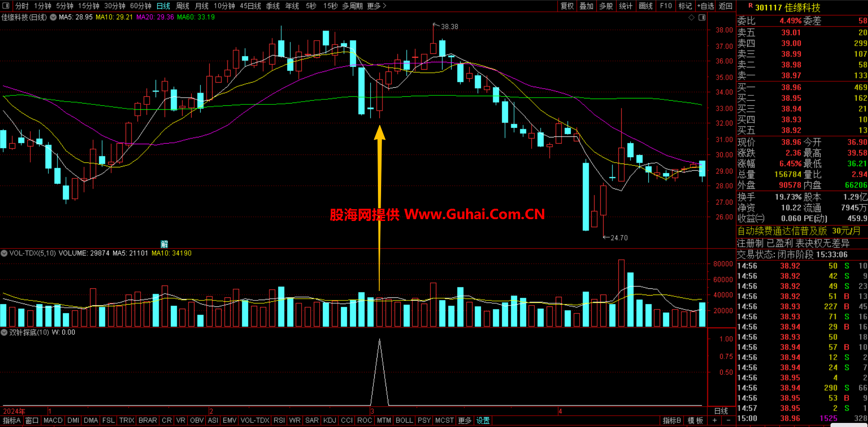The width and height of the screenshot is (868, 427).
Task: Open the 模板 template menu
Action: 695,421
